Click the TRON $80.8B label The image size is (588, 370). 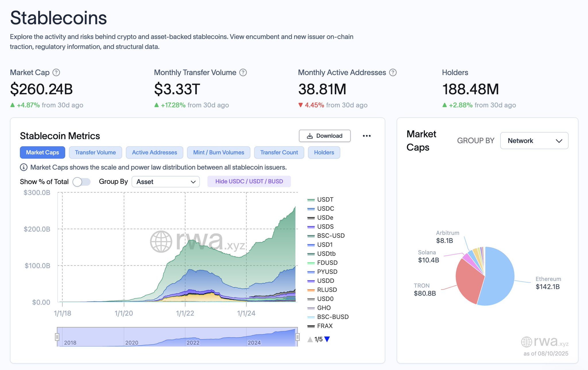(x=425, y=290)
